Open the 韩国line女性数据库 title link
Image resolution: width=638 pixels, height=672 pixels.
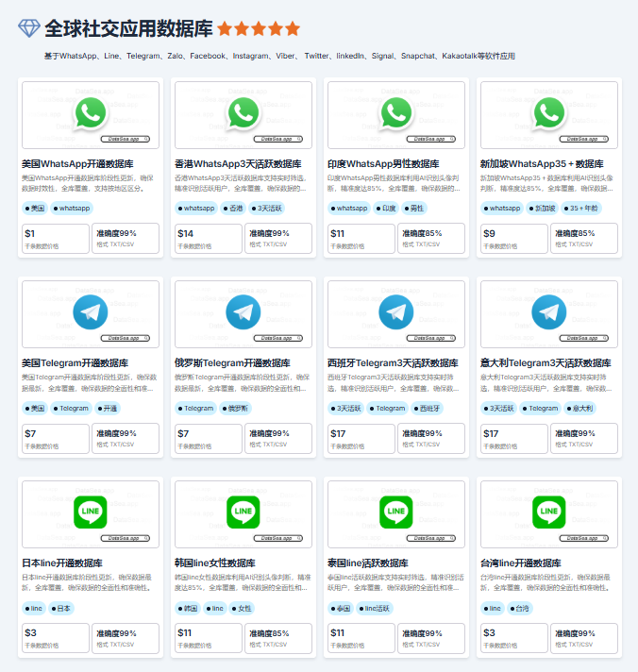click(215, 563)
